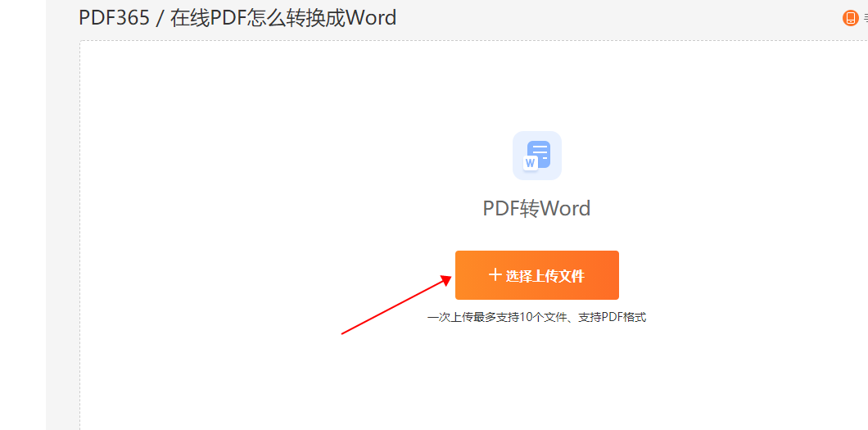Click the PDF转Word document icon
The image size is (868, 430).
coord(537,156)
